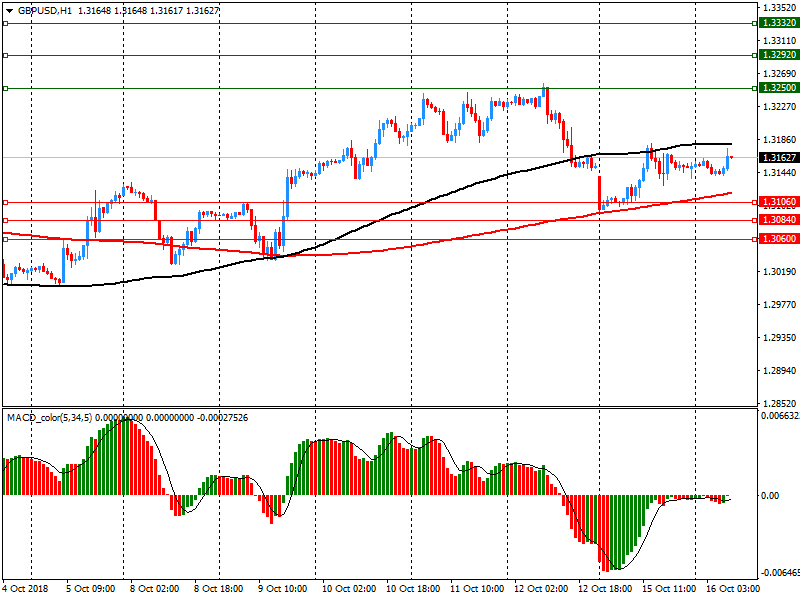The height and width of the screenshot is (600, 800).
Task: Click the 9 Oct 10:00 time axis label
Action: tap(283, 589)
